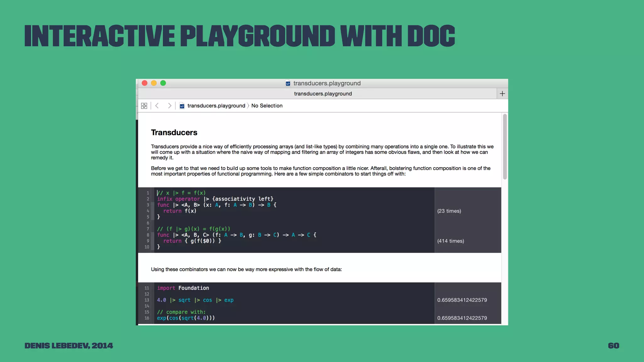644x362 pixels.
Task: Open transducers.playground in the jump bar
Action: click(216, 106)
